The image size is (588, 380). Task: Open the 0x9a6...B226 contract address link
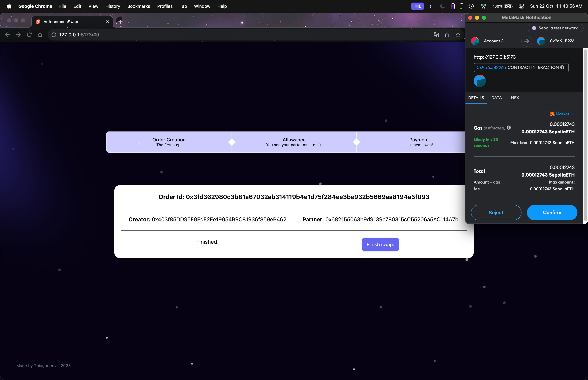click(490, 67)
